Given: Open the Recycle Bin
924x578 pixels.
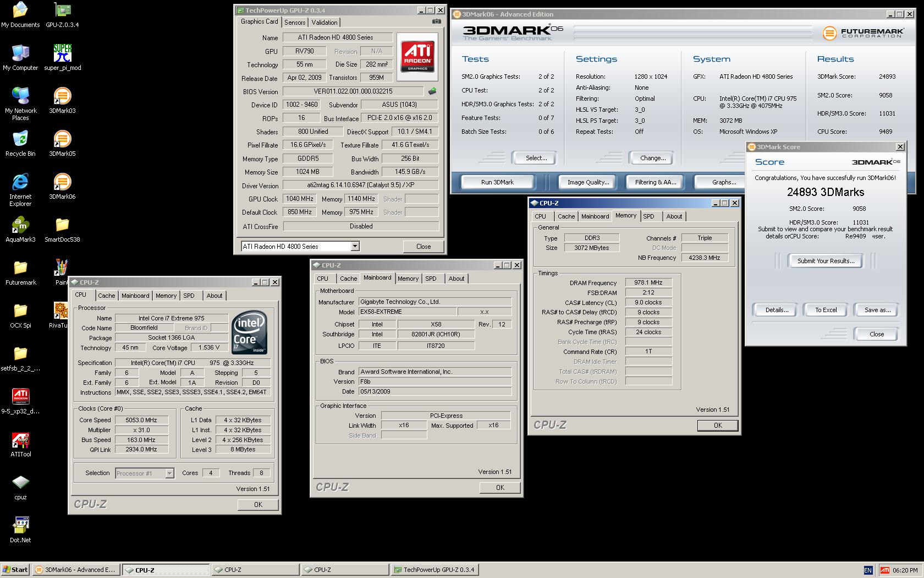Looking at the screenshot, I should coord(20,144).
